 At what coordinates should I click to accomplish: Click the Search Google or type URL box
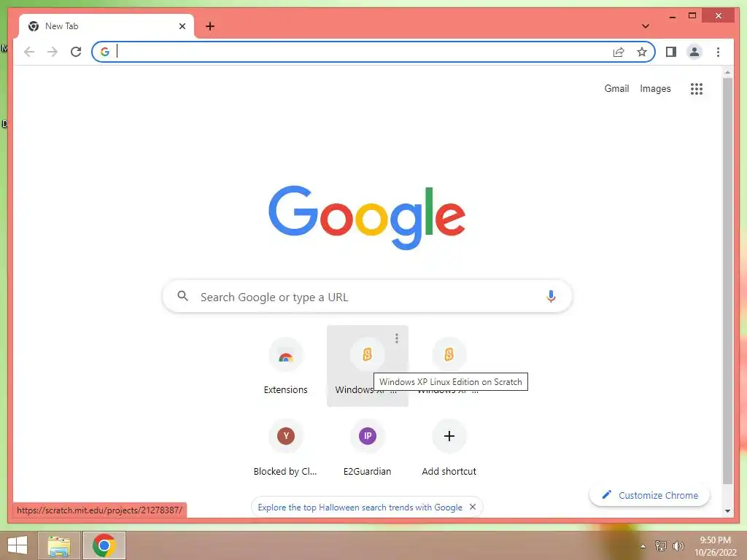click(x=367, y=297)
